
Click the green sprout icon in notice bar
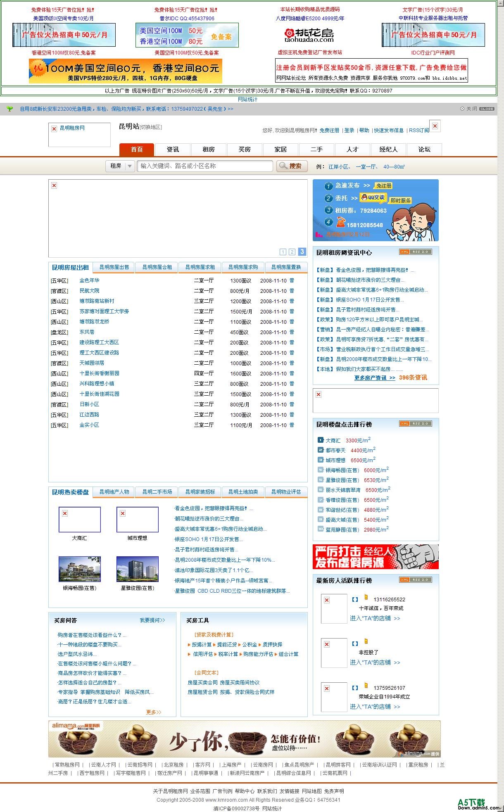click(x=10, y=109)
